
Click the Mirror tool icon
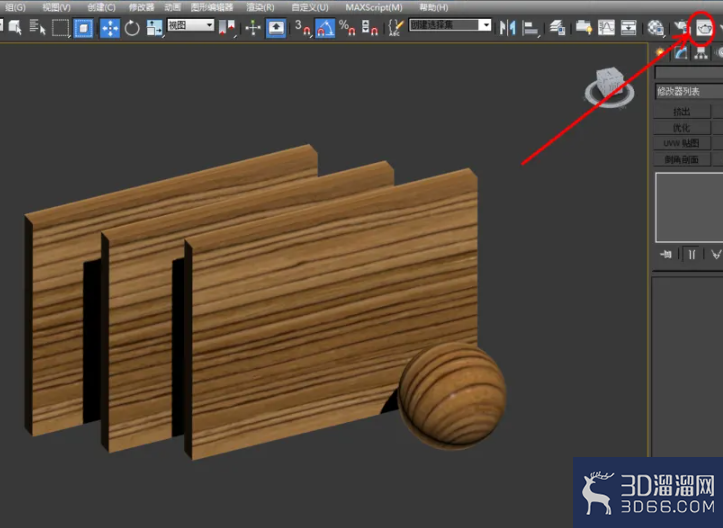click(508, 28)
